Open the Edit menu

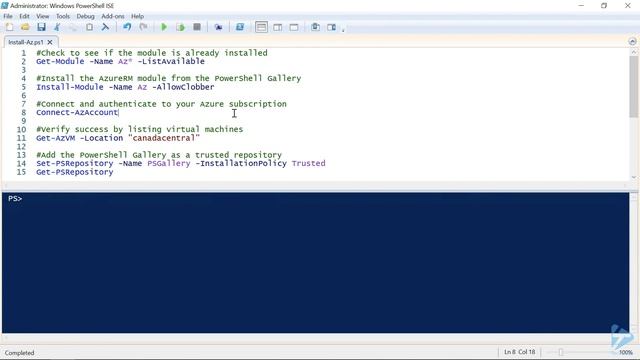coord(24,16)
